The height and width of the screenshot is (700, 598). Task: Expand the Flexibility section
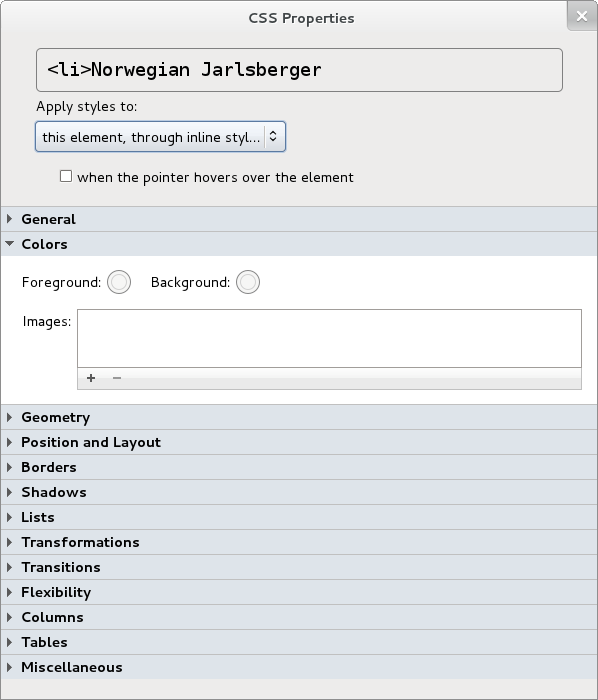tap(299, 592)
